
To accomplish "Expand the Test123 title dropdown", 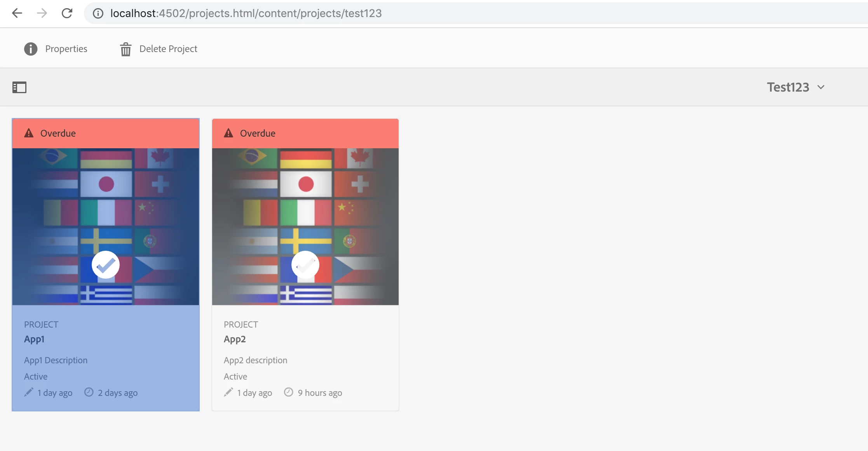I will tap(788, 87).
